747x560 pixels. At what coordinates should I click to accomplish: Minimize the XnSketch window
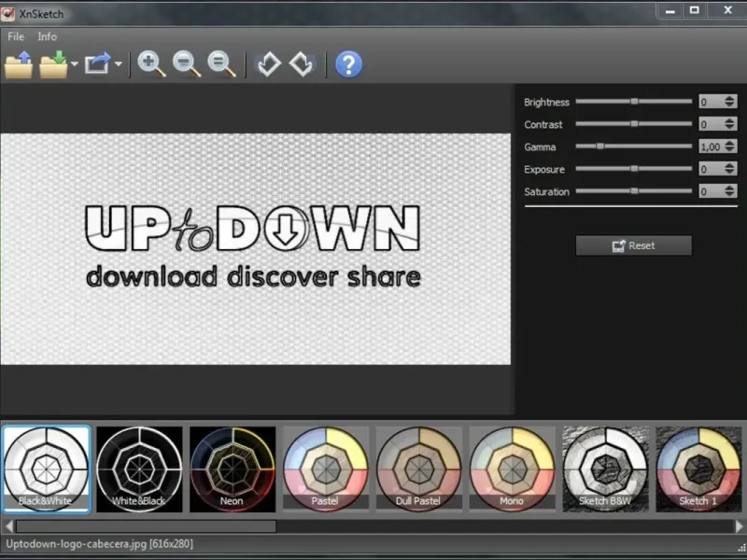point(670,10)
